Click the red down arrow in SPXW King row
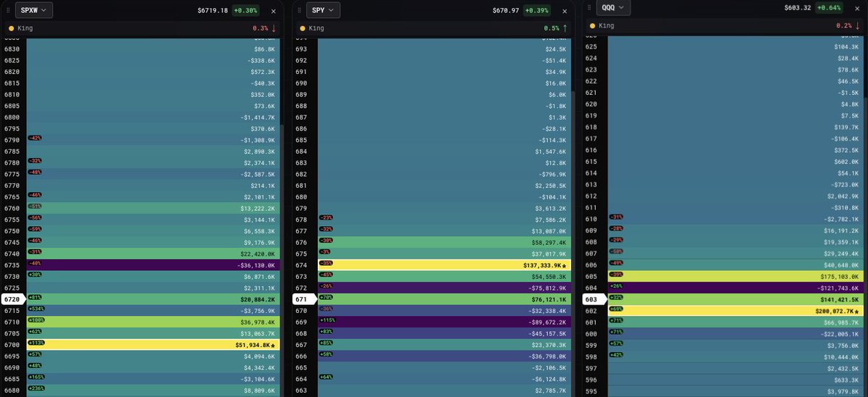This screenshot has width=868, height=397. click(274, 28)
